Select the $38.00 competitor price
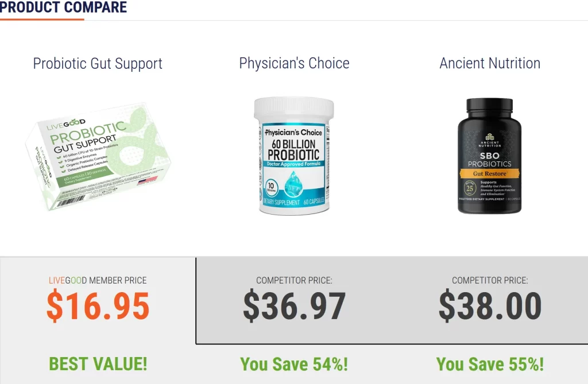The width and height of the screenshot is (588, 384). (x=490, y=306)
